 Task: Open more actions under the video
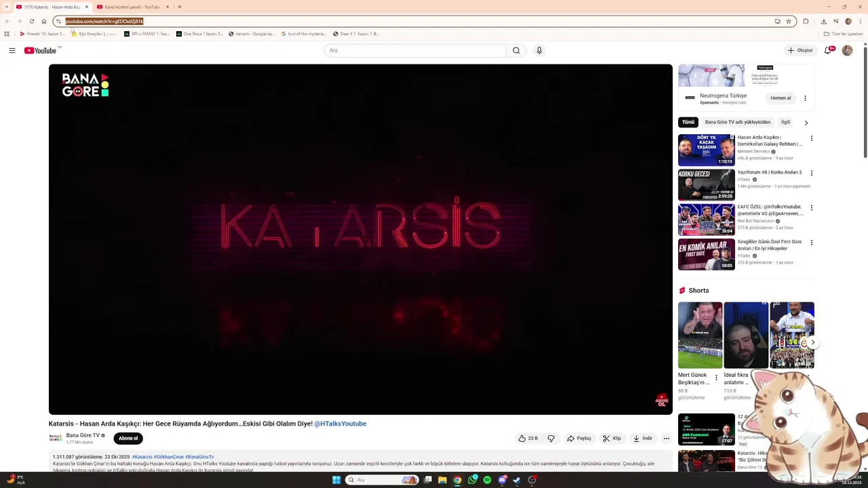[x=666, y=439]
